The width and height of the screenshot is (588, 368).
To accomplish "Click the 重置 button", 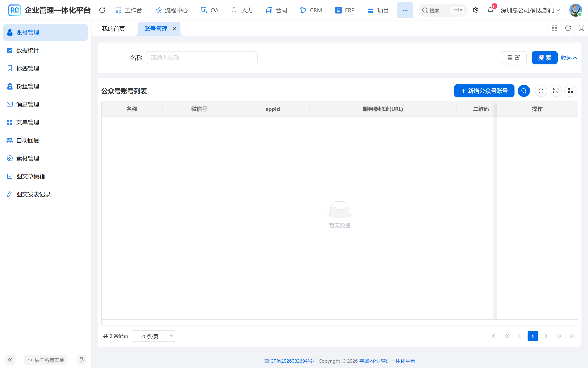I will [x=514, y=58].
